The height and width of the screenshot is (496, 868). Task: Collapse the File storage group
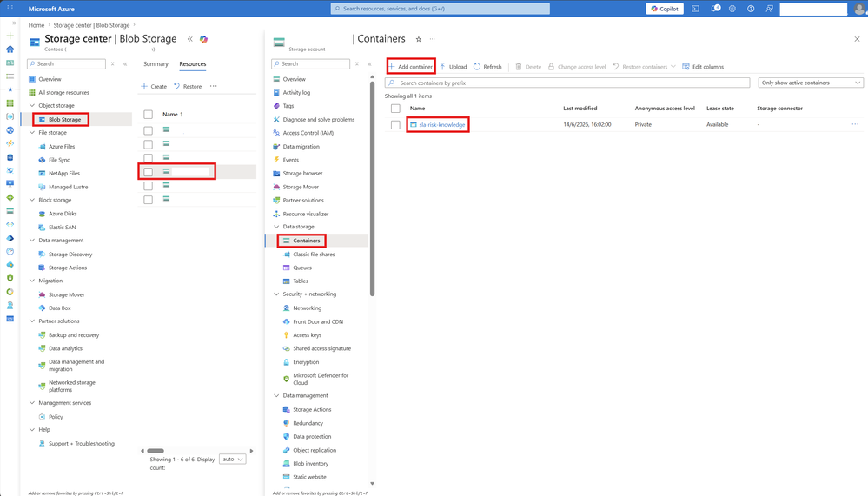(31, 133)
